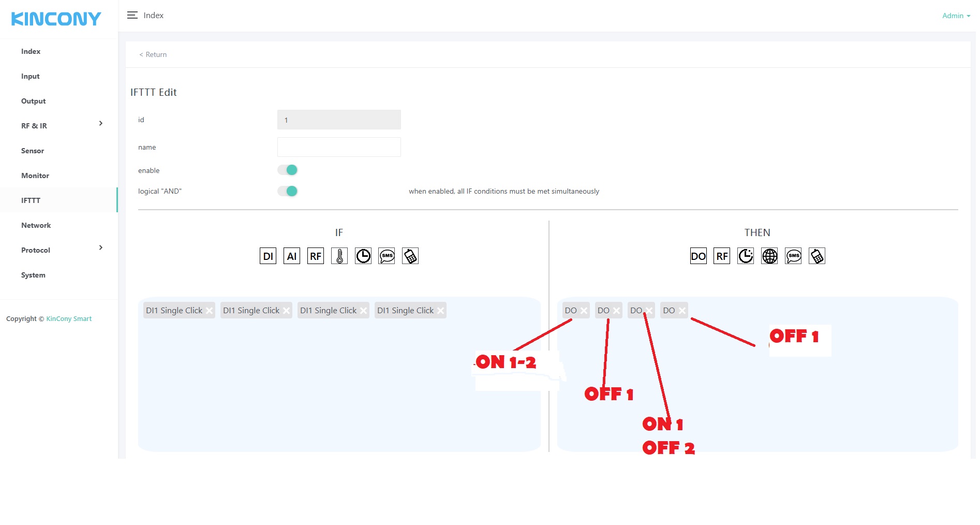Go to Network in sidebar
The width and height of the screenshot is (980, 525).
(x=36, y=225)
